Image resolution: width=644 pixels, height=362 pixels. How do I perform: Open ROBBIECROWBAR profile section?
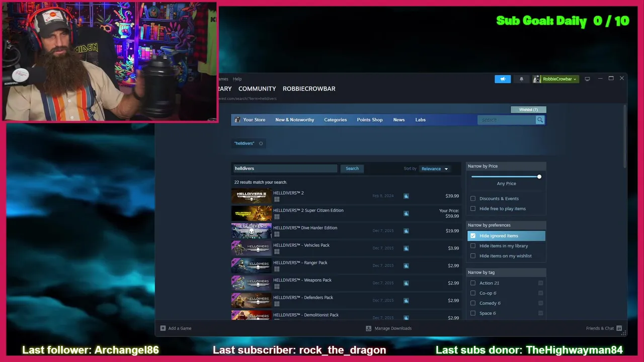coord(309,88)
